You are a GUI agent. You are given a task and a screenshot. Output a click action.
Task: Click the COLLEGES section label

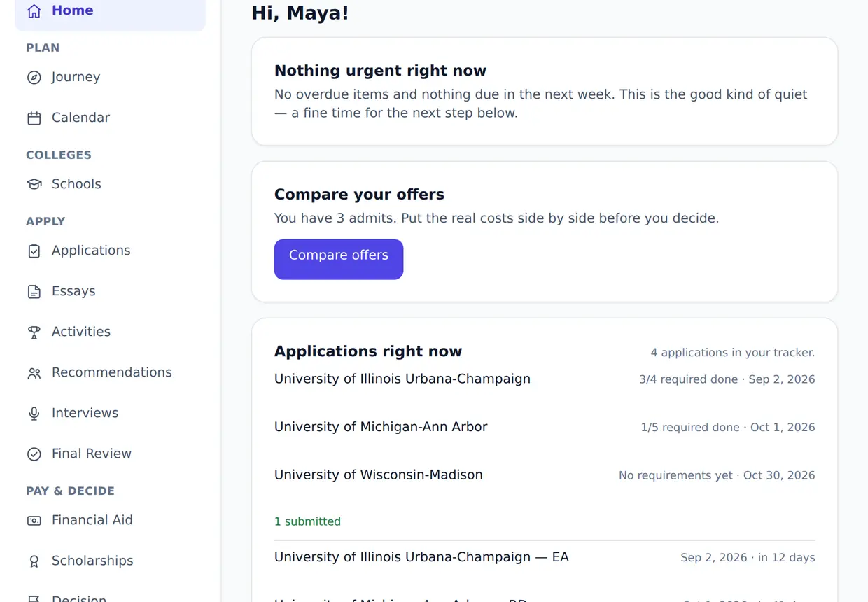click(59, 155)
